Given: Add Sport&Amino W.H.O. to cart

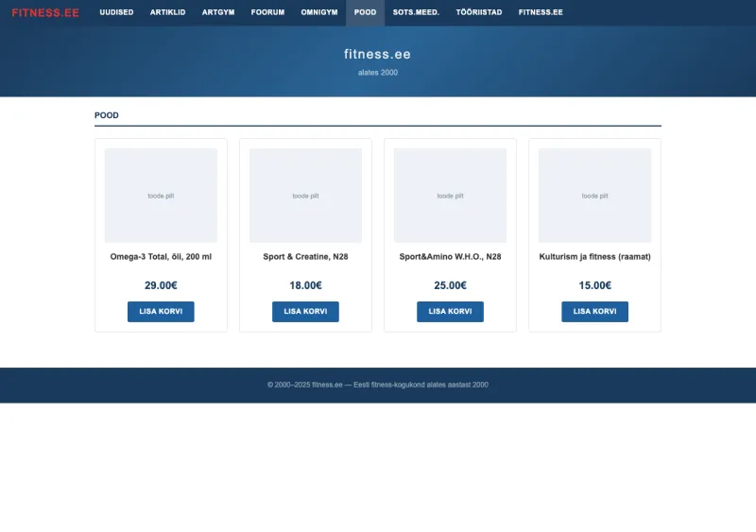Looking at the screenshot, I should pyautogui.click(x=450, y=312).
